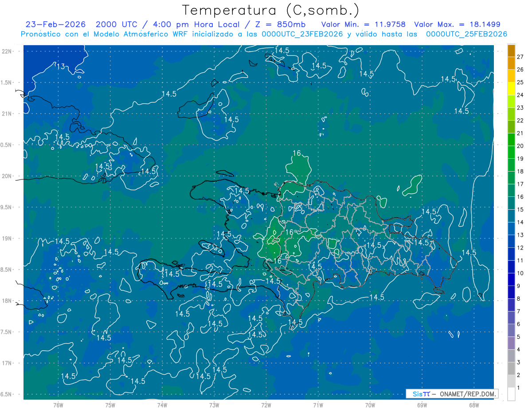Click legend value "12"

(x=520, y=248)
